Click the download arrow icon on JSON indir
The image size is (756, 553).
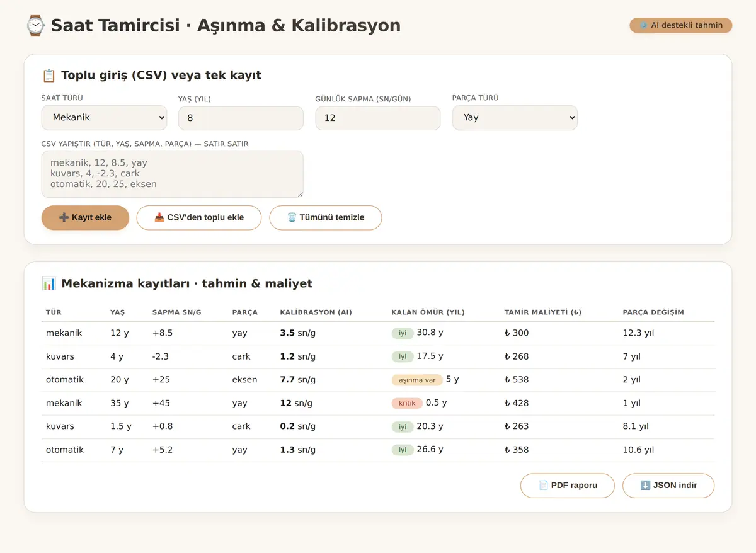pyautogui.click(x=645, y=486)
